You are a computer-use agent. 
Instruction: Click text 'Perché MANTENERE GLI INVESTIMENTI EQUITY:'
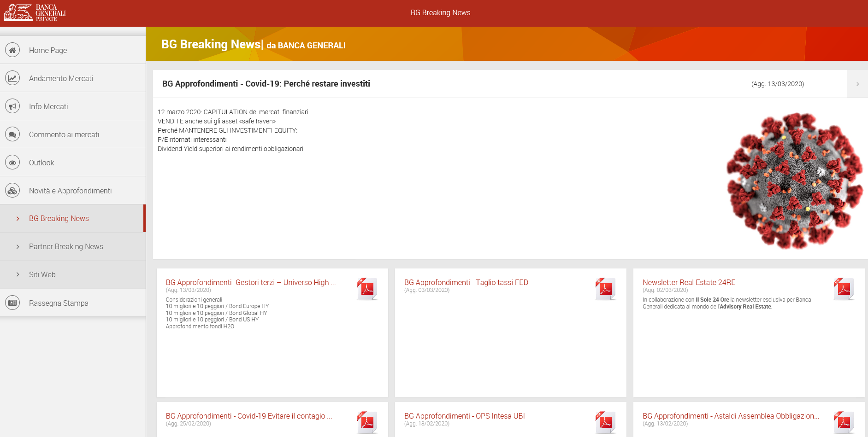[x=227, y=130]
